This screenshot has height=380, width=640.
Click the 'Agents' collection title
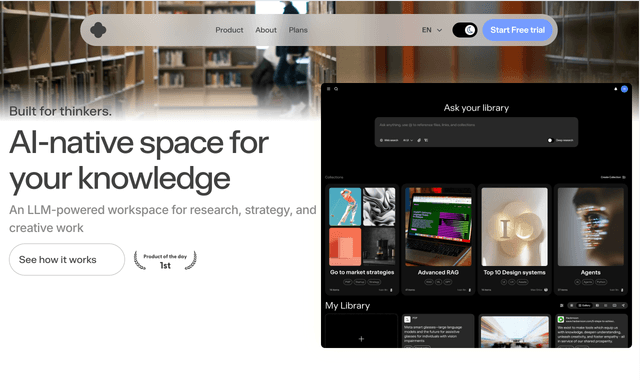(x=591, y=272)
